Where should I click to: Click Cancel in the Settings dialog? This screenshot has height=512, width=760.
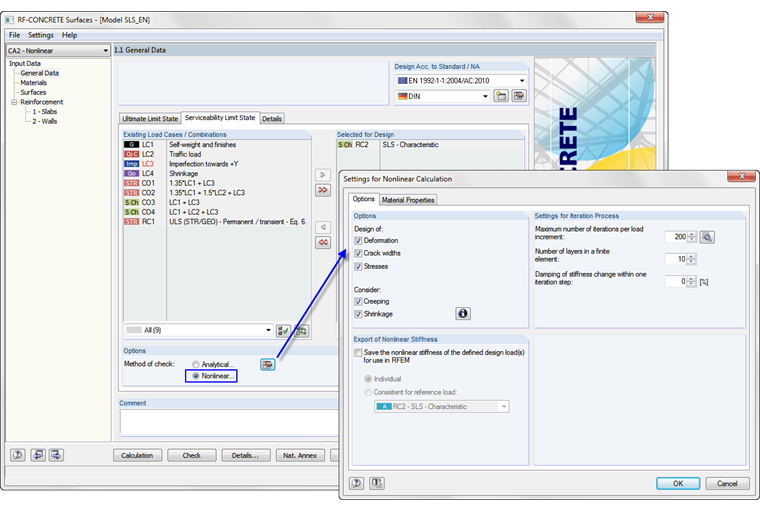pyautogui.click(x=727, y=483)
